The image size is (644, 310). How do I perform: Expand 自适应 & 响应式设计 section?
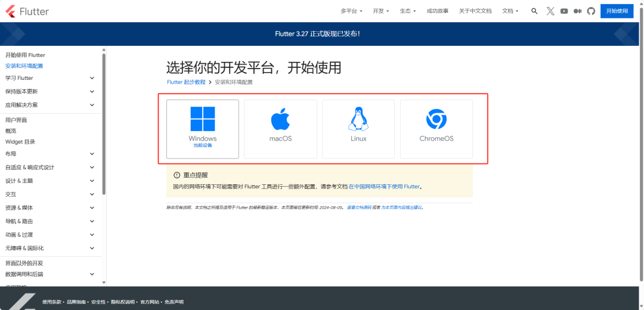click(50, 168)
